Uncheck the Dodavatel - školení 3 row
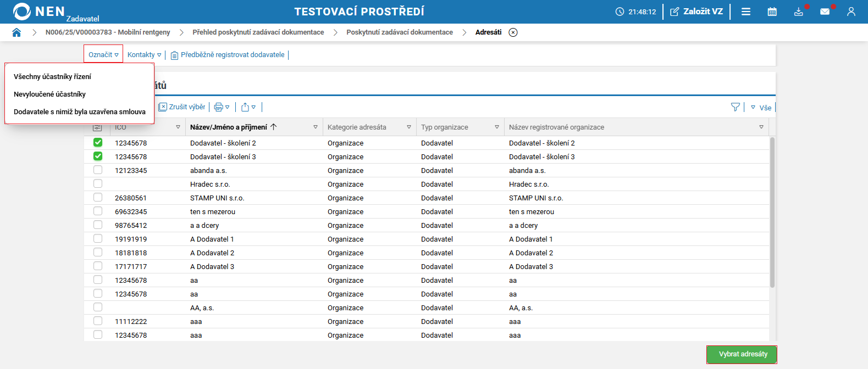Viewport: 868px width, 369px height. pos(98,156)
